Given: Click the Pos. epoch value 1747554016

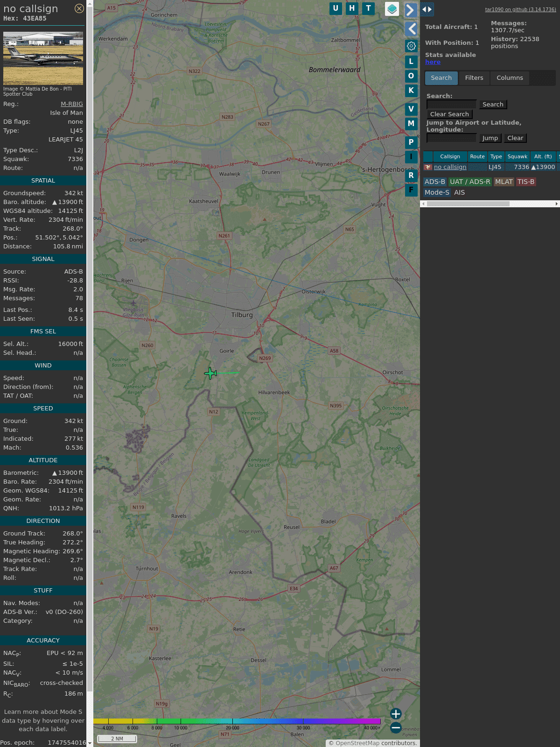Looking at the screenshot, I should coord(67,742).
